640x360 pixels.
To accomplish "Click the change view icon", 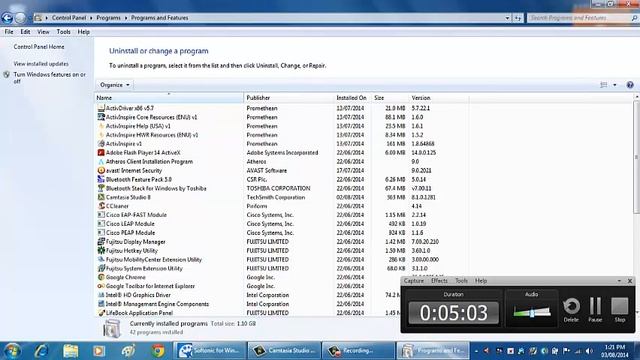I will pyautogui.click(x=604, y=85).
